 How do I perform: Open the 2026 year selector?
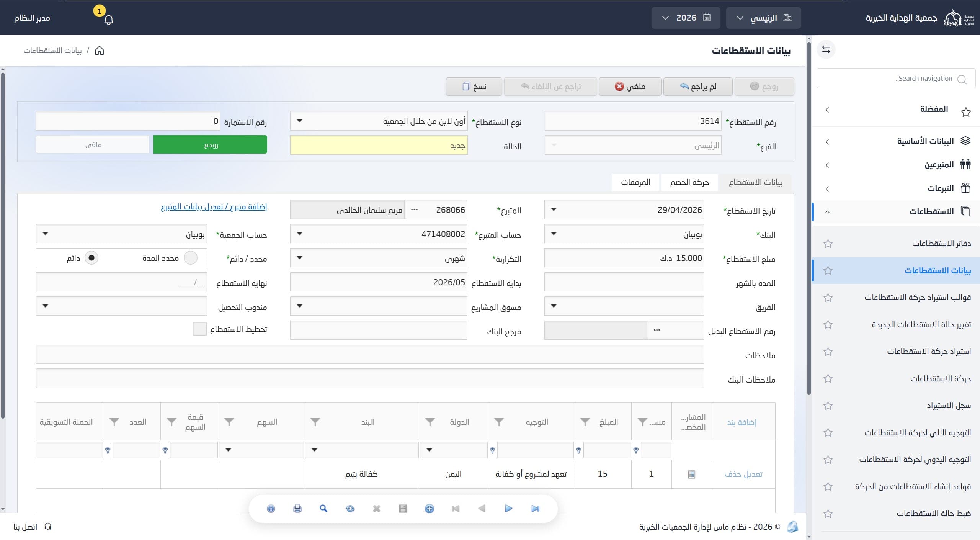coord(686,18)
